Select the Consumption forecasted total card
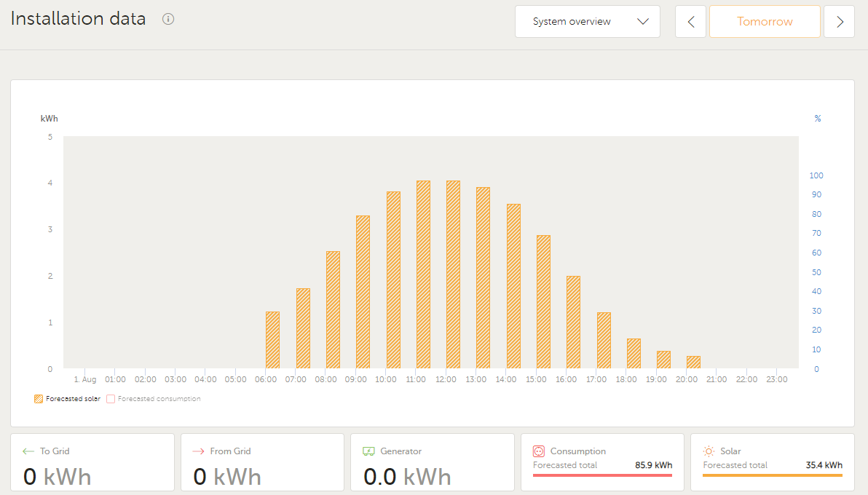Image resolution: width=868 pixels, height=495 pixels. 602,462
